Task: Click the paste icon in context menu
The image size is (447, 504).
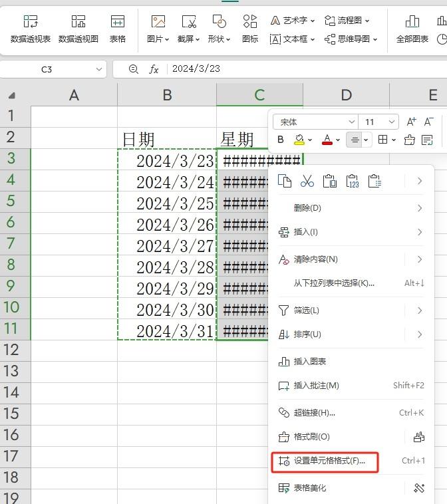Action: point(330,181)
